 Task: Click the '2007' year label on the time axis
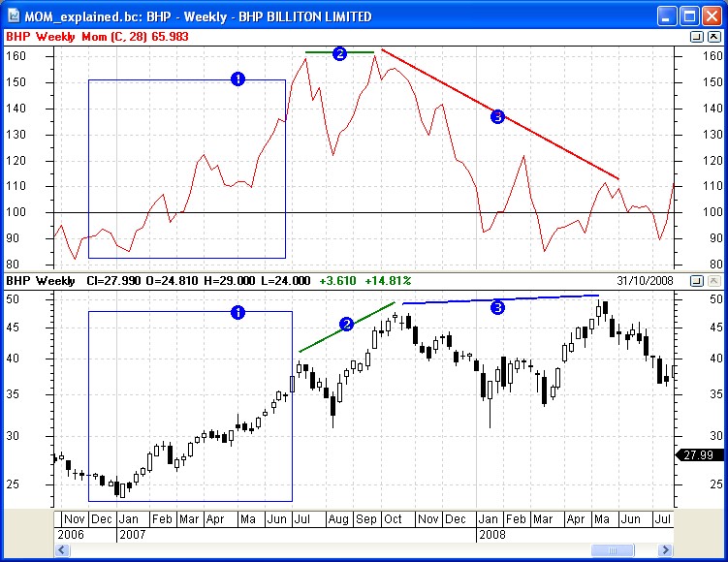click(133, 535)
